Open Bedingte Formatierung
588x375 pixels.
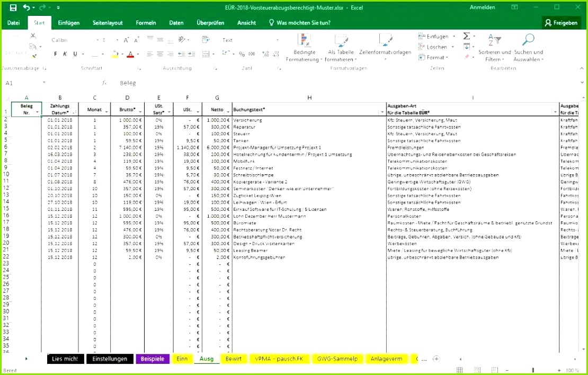(x=304, y=48)
